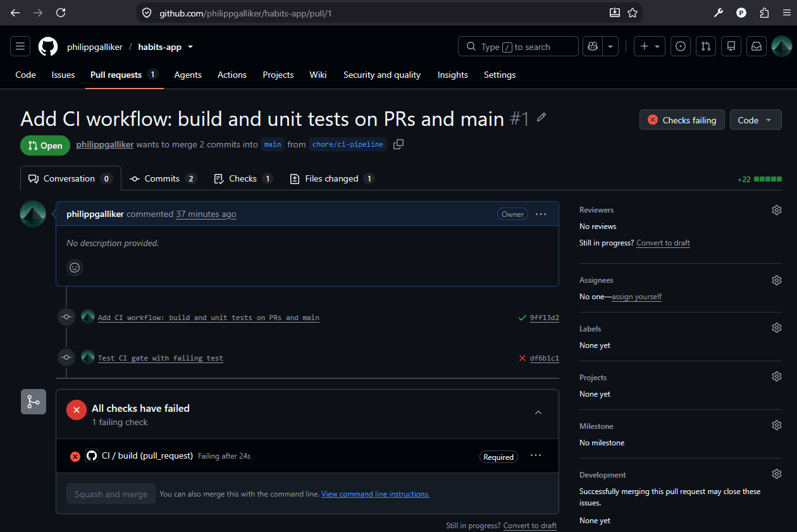The image size is (797, 532).
Task: Reload the page with refresh icon
Action: (61, 13)
